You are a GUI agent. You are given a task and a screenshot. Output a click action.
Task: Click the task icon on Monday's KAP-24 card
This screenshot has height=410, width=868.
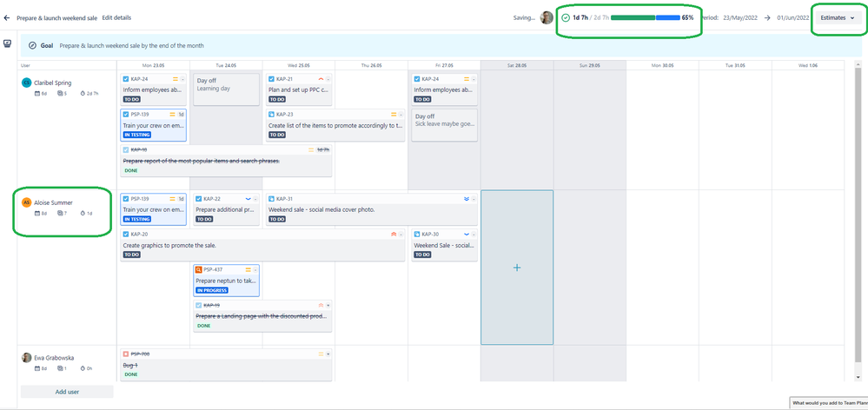point(126,79)
